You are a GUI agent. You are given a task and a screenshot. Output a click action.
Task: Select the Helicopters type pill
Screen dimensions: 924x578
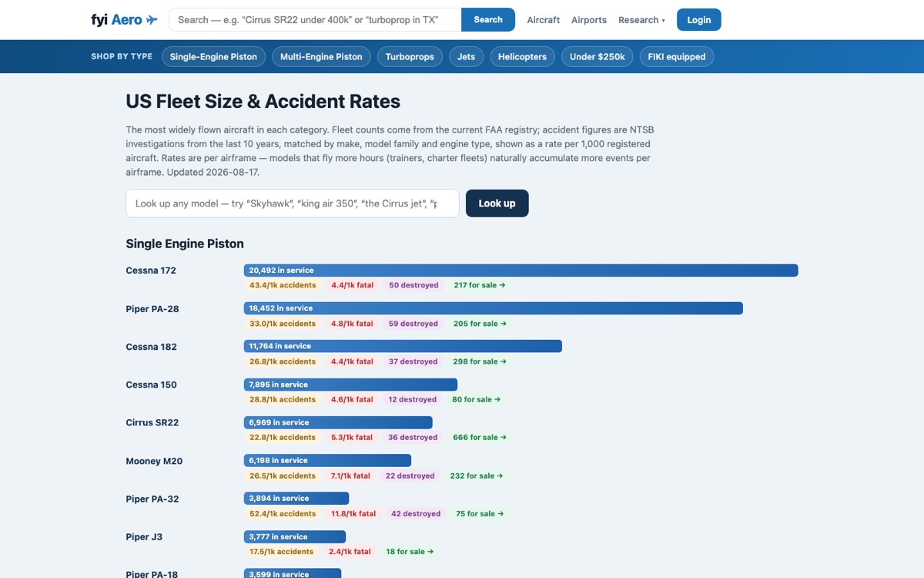[522, 56]
